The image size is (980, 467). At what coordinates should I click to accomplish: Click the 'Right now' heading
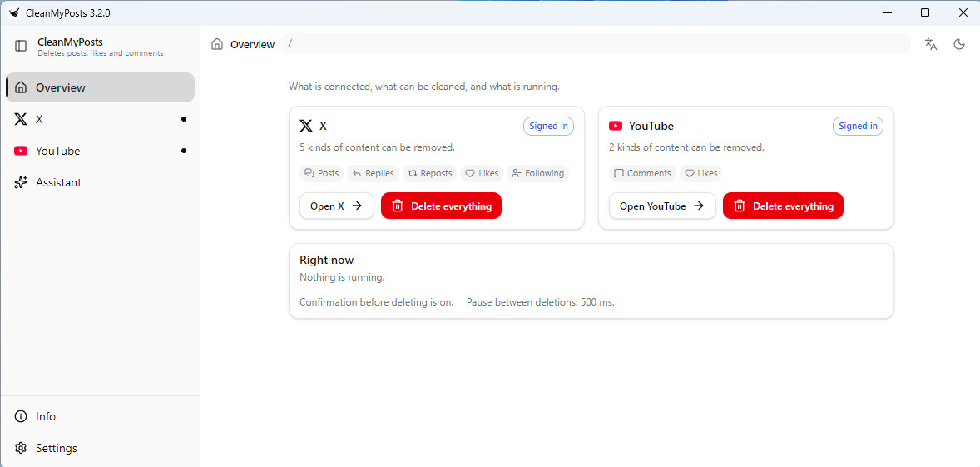[326, 260]
